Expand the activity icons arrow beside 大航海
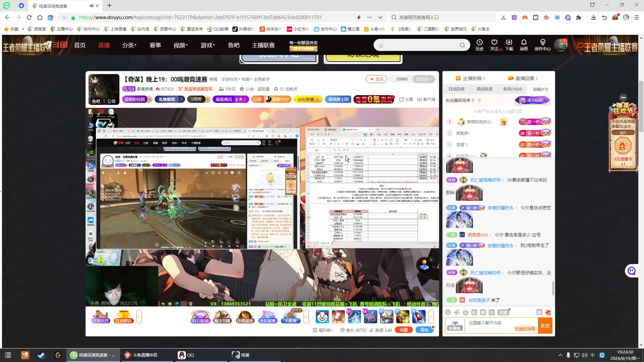This screenshot has width=644, height=362. click(306, 317)
